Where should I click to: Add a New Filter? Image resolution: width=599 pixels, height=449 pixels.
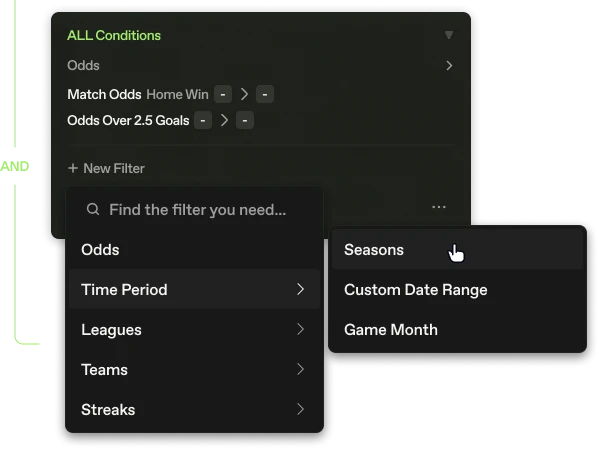106,169
